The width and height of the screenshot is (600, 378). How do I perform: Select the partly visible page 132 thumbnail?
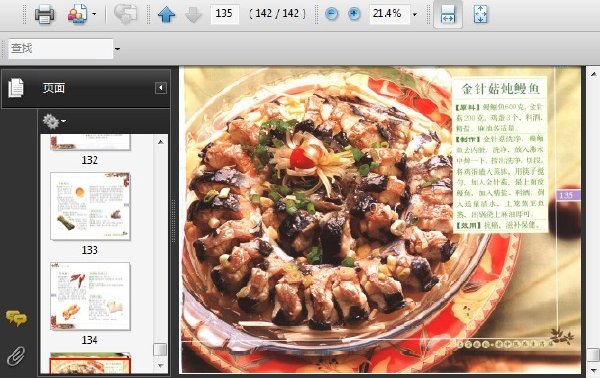click(x=90, y=142)
